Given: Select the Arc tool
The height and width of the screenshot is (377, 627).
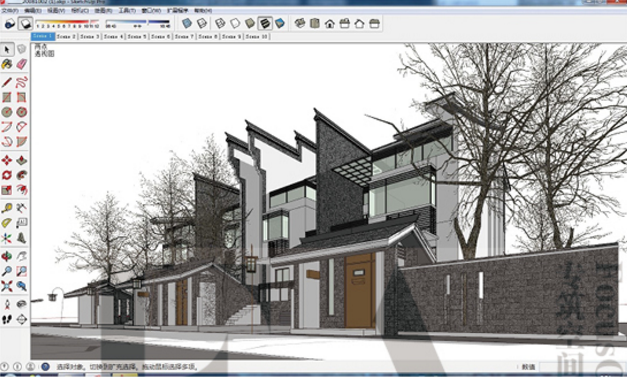Looking at the screenshot, I should pyautogui.click(x=7, y=127).
